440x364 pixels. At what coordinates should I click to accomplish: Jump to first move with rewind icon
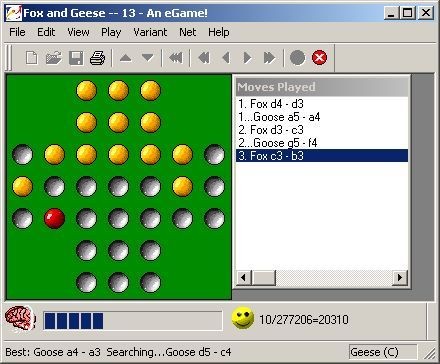tap(204, 58)
